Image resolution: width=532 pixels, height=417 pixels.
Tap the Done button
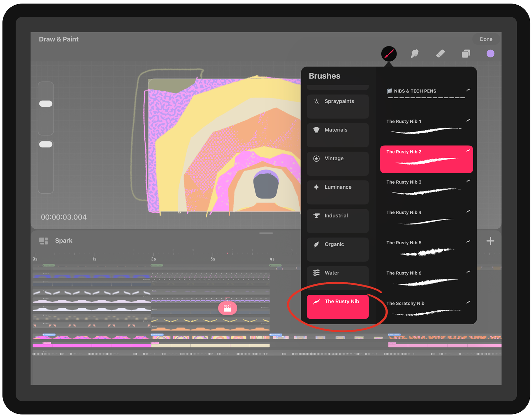pyautogui.click(x=486, y=39)
